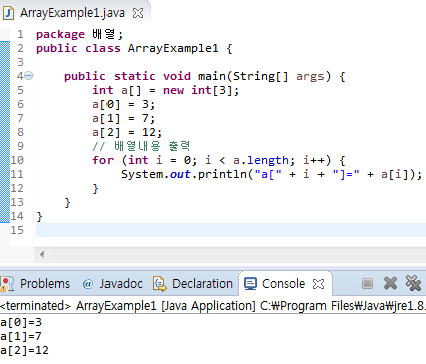426x364 pixels.
Task: Click 'System.out.println' on line 11
Action: coord(184,174)
